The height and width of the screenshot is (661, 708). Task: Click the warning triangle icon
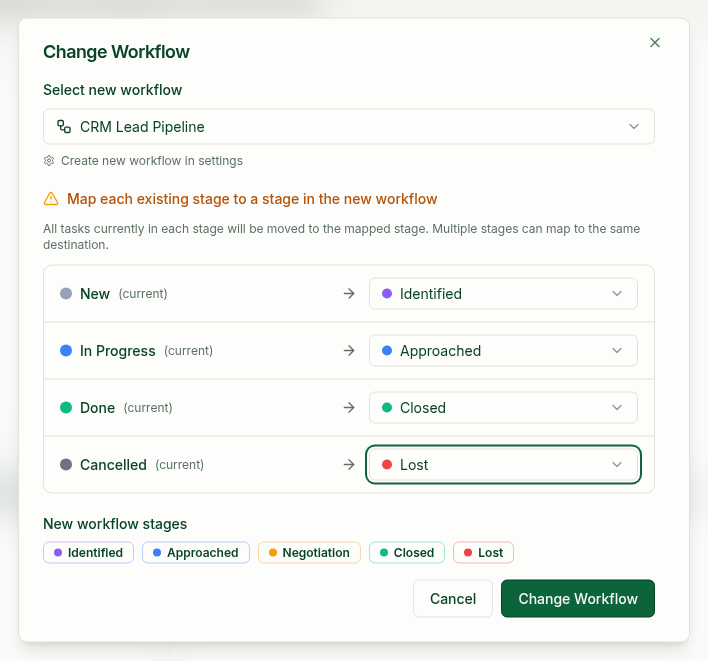(x=51, y=199)
